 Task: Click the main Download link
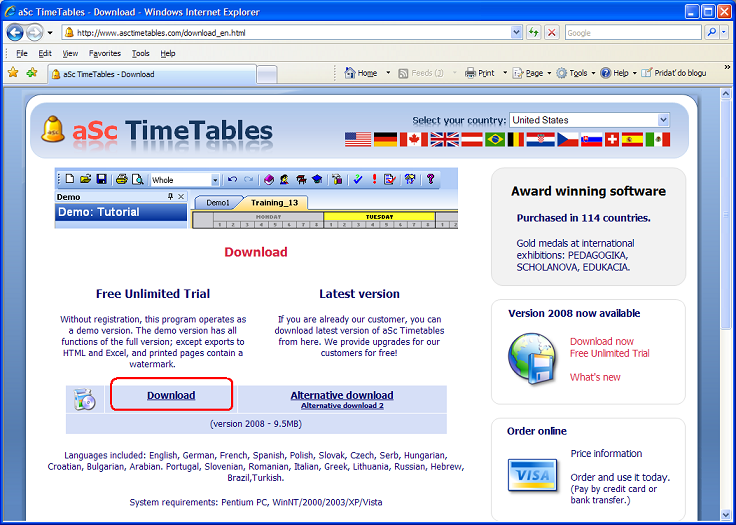click(x=171, y=395)
